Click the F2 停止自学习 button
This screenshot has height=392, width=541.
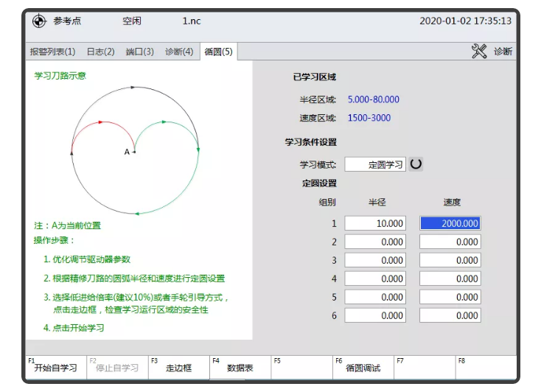click(117, 367)
